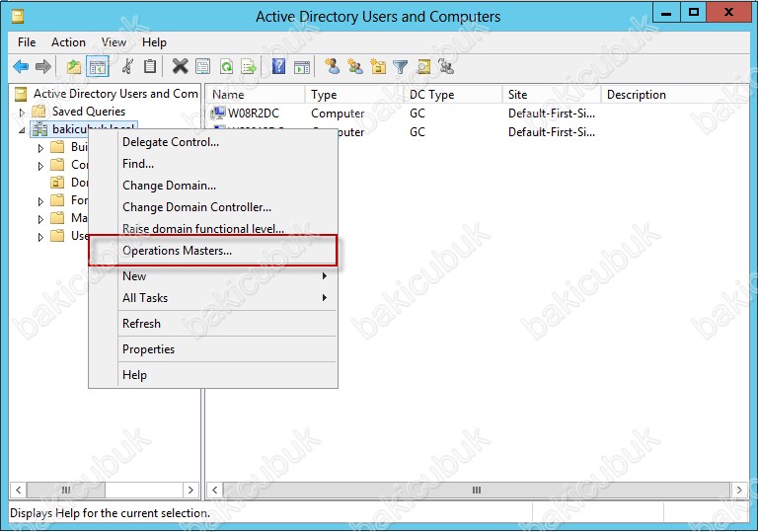Open the Help menu in menu bar
Viewport: 758px width, 532px height.
tap(154, 42)
